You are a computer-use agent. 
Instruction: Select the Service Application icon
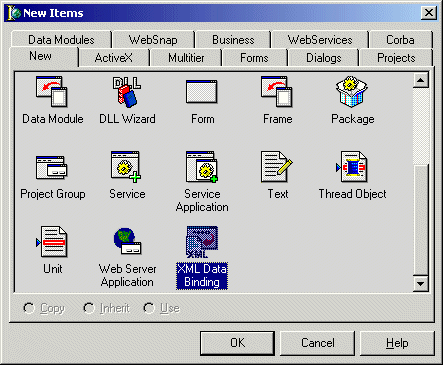202,167
